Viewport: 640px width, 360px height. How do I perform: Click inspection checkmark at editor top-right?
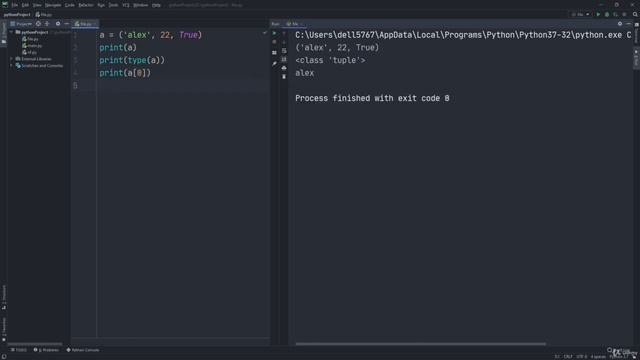[264, 33]
